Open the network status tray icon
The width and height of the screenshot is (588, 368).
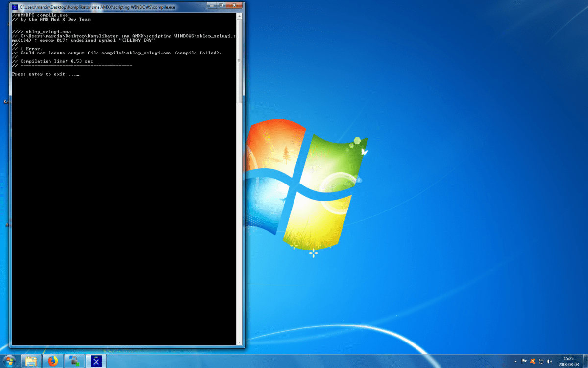pyautogui.click(x=540, y=361)
